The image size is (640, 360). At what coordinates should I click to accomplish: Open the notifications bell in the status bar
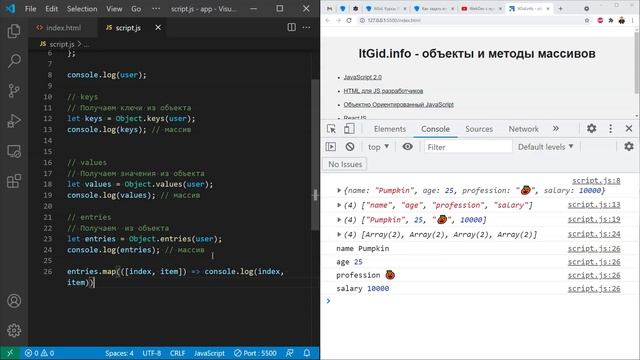[307, 353]
